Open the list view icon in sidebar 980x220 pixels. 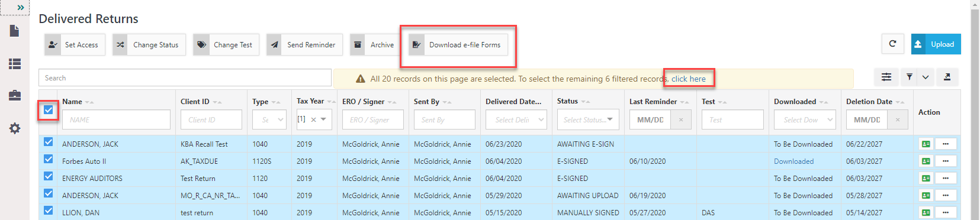pos(15,64)
